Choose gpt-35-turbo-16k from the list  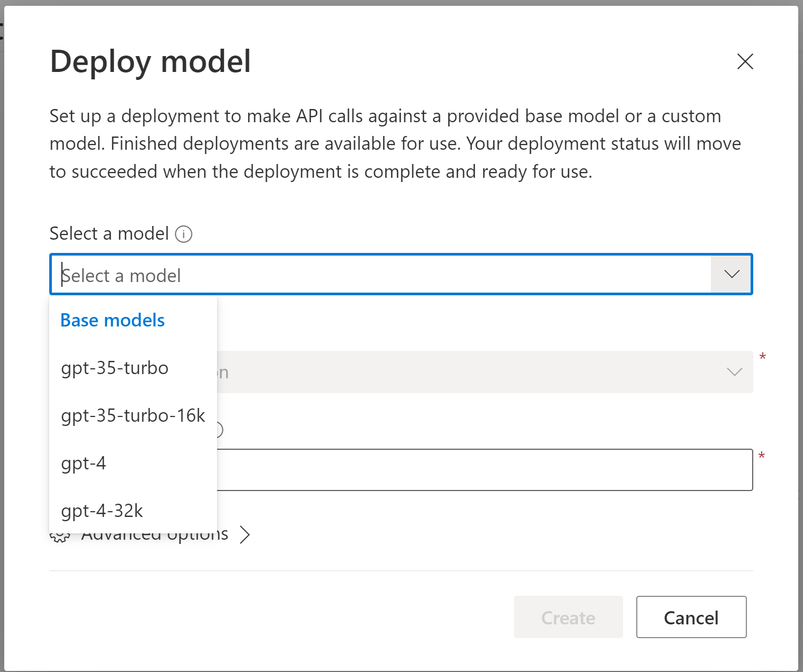(x=133, y=416)
